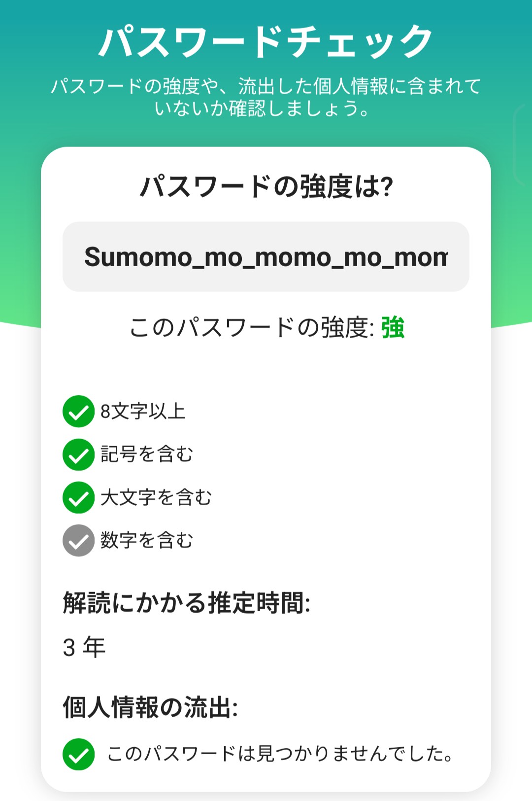Viewport: 532px width, 801px height.
Task: Click the このパスワードの強度: label text
Action: coord(251,327)
